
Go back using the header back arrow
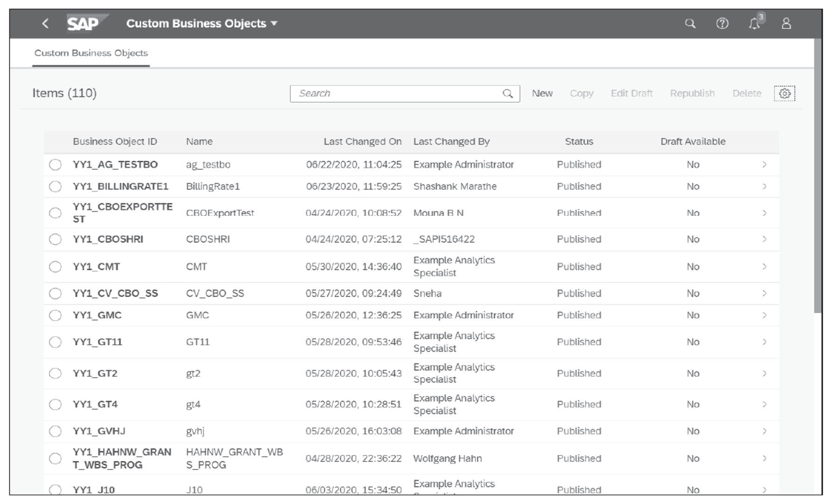(x=45, y=23)
